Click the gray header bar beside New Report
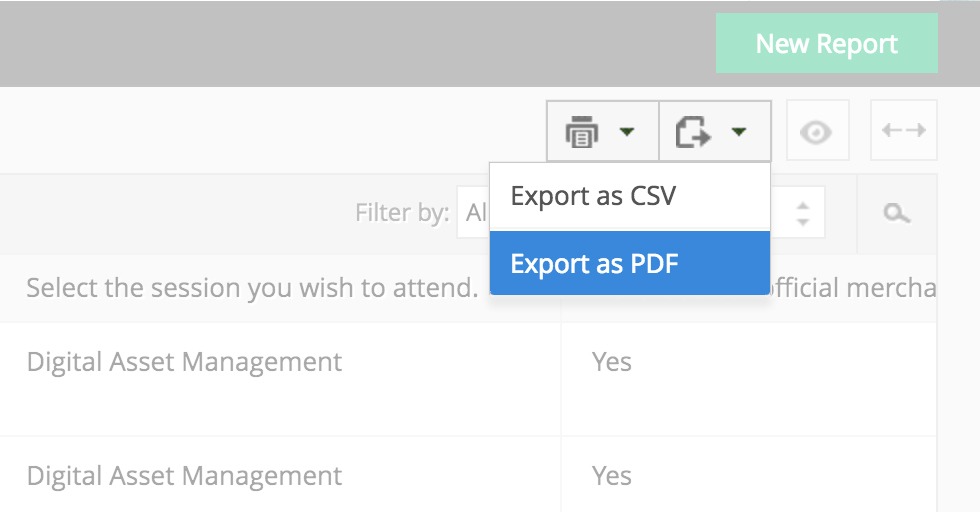 coord(350,44)
